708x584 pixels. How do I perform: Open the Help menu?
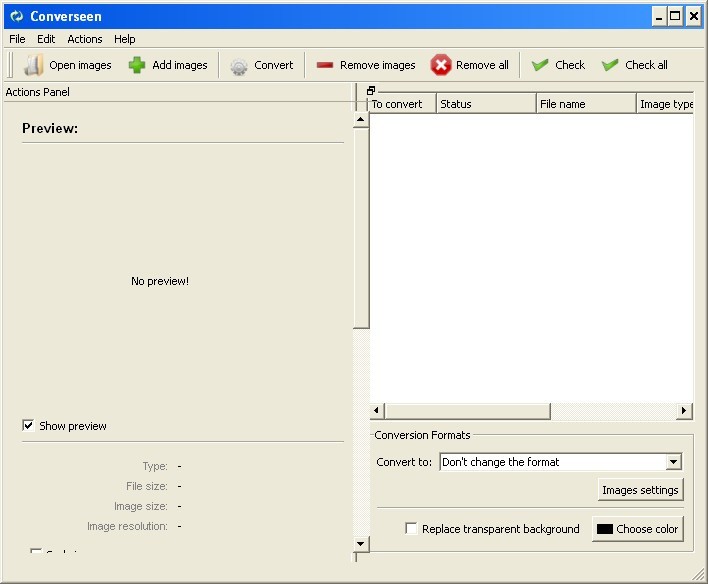pyautogui.click(x=125, y=39)
